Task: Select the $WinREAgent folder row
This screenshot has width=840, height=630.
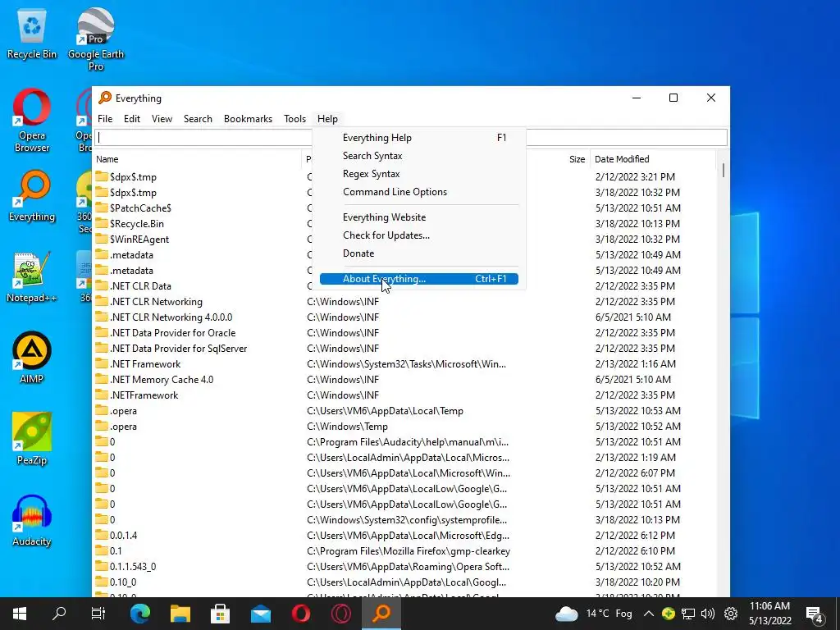Action: [x=404, y=239]
